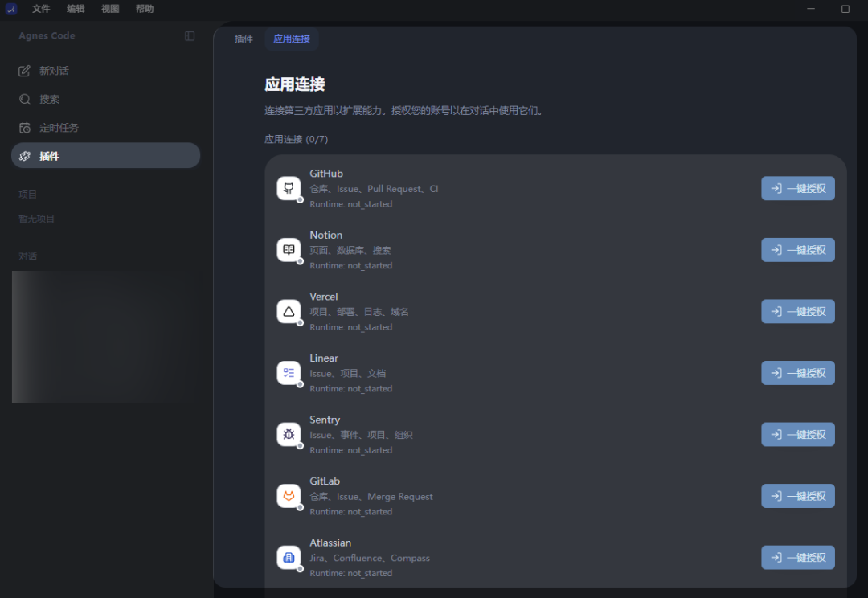Click the 对话 section label

tap(27, 256)
